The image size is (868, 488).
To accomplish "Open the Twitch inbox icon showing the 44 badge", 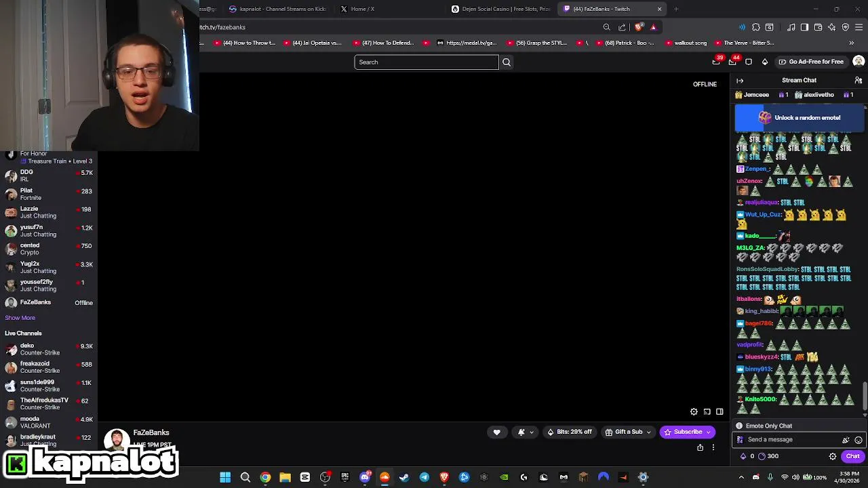I will pyautogui.click(x=733, y=61).
